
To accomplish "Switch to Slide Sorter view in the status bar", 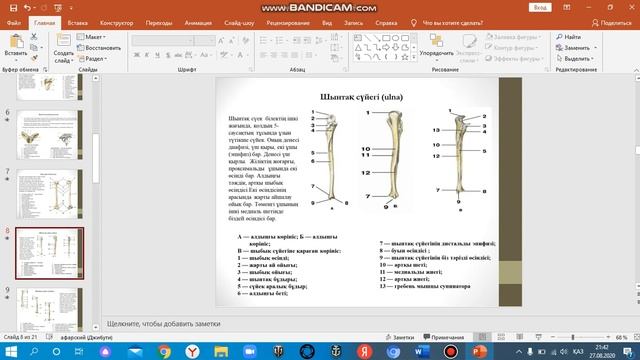I will [x=501, y=337].
